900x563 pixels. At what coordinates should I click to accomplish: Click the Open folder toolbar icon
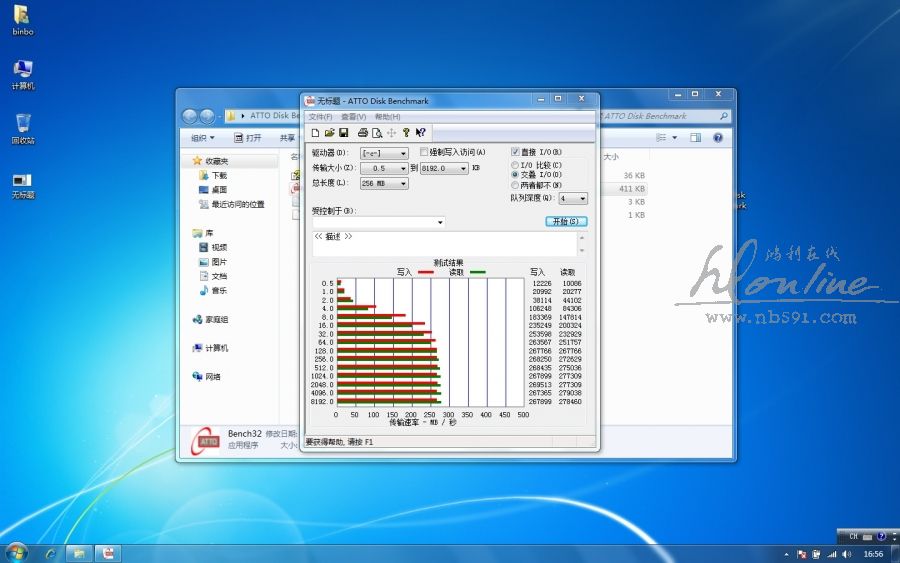329,132
